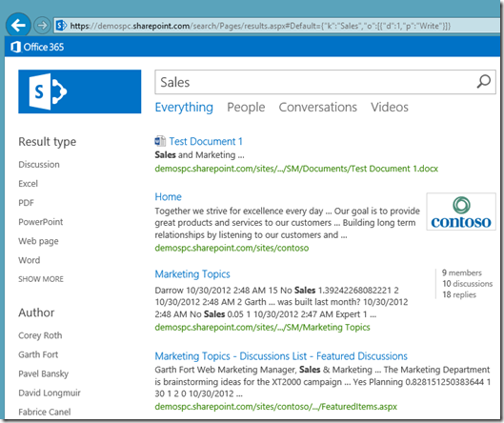This screenshot has width=504, height=423.
Task: Click the browser forward arrow button
Action: pos(42,25)
